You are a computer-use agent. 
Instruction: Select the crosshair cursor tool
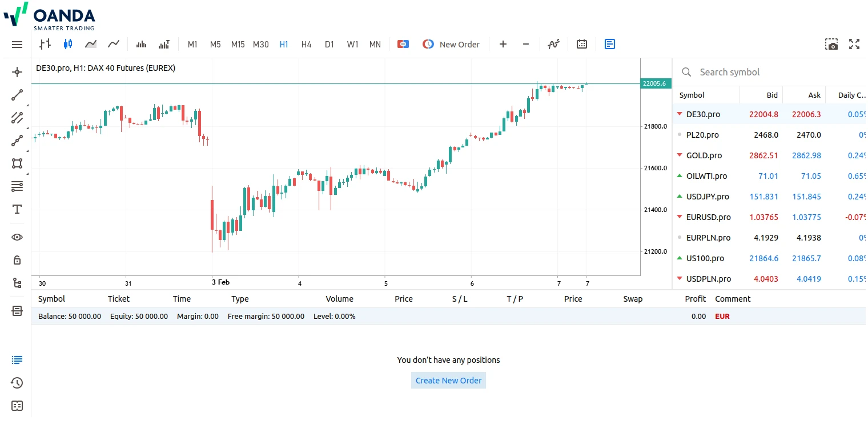[x=17, y=72]
